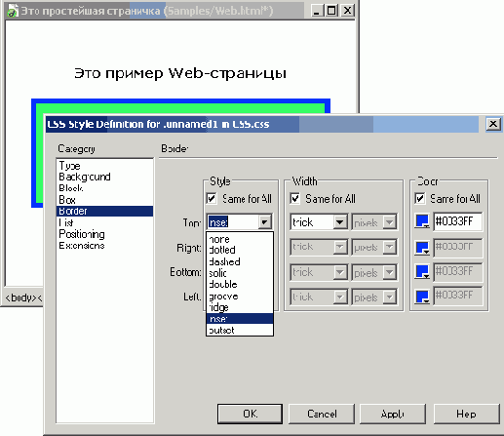Select the body tag in status bar
The width and height of the screenshot is (504, 436).
point(20,297)
